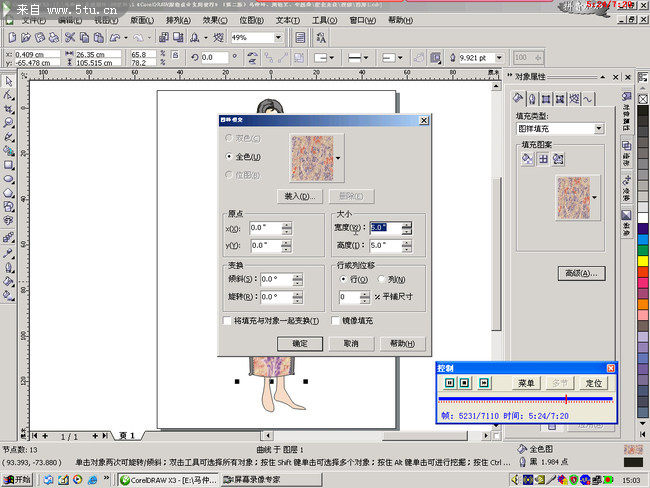
Task: Open the zoom level 49% dropdown
Action: point(278,37)
